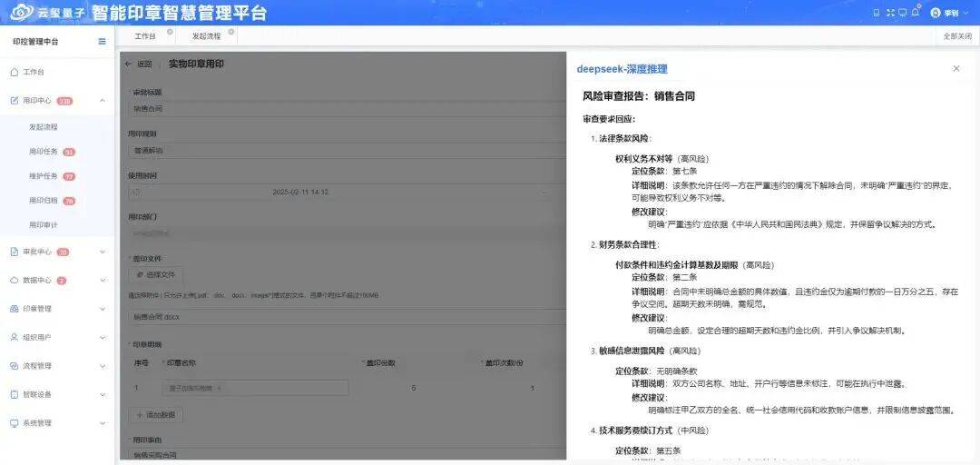
Task: Collapse the 用印中心 sidebar section
Action: click(102, 101)
